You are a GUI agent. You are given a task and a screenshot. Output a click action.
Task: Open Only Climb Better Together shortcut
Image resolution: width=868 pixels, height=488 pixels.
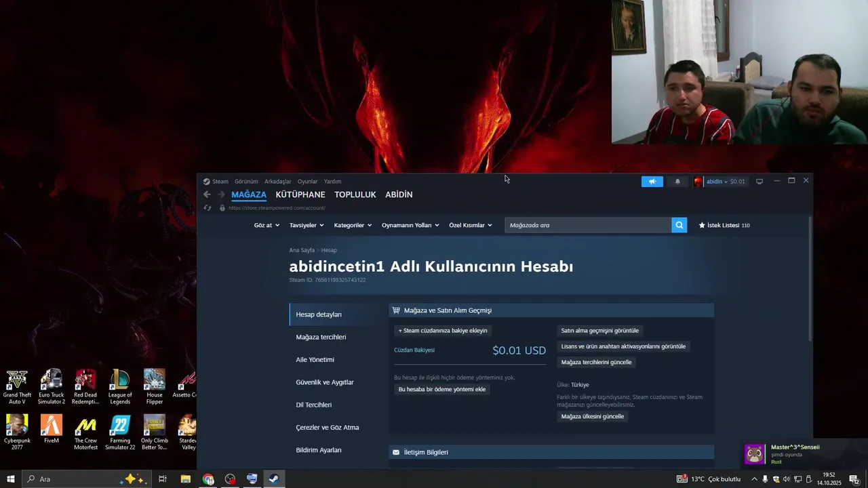click(x=155, y=432)
